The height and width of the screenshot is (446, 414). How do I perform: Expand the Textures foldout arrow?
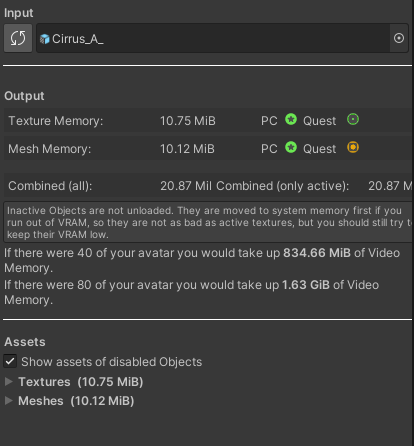9,382
